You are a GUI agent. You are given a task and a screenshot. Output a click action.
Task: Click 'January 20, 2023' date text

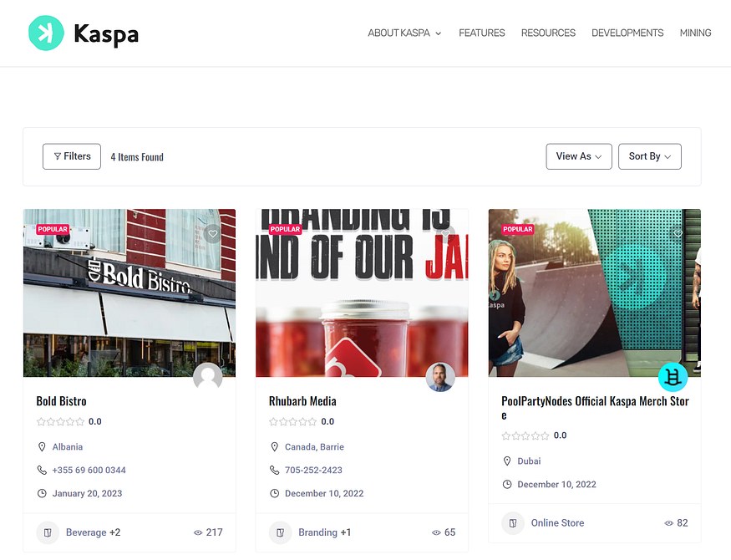(x=87, y=493)
